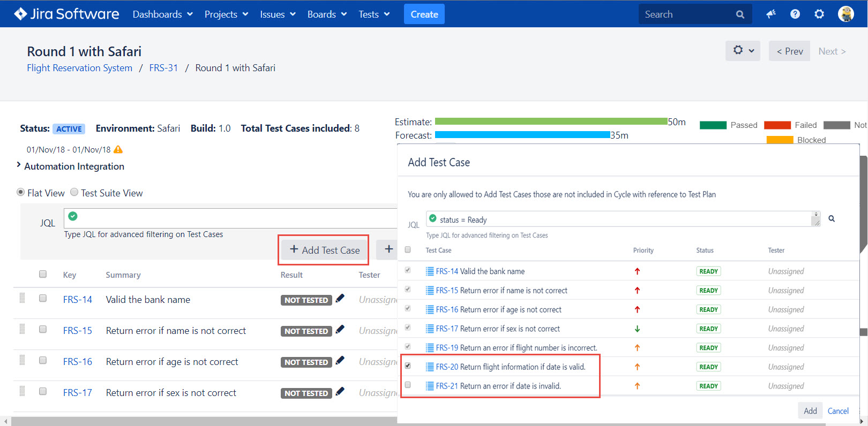Open the help question mark icon

point(795,14)
